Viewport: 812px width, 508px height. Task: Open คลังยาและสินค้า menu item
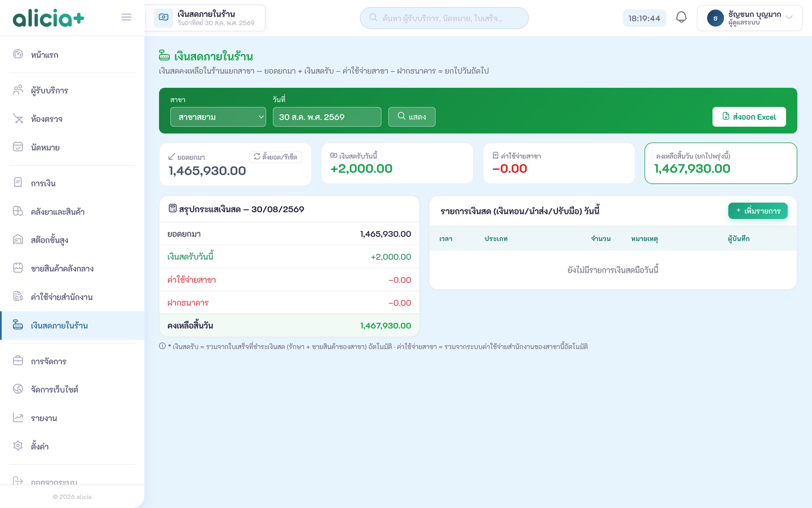(x=72, y=211)
